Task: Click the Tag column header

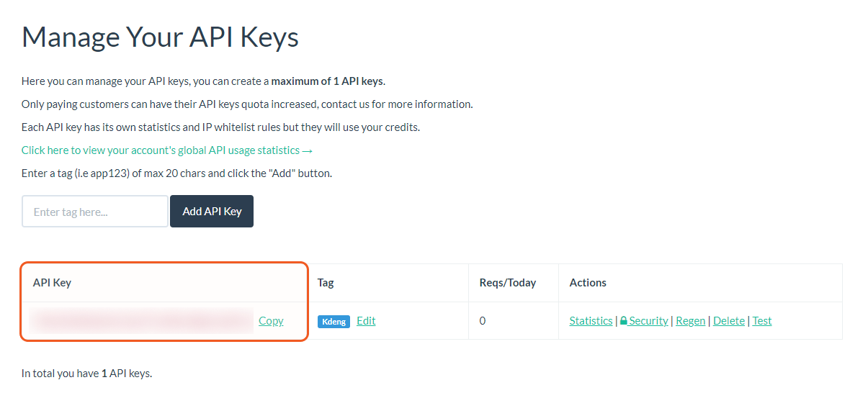Action: click(x=326, y=283)
